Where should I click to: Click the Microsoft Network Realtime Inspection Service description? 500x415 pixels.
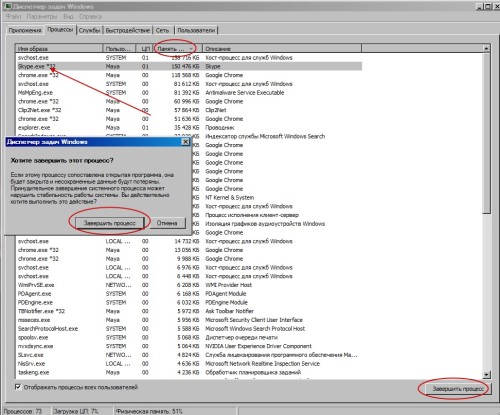point(262,364)
